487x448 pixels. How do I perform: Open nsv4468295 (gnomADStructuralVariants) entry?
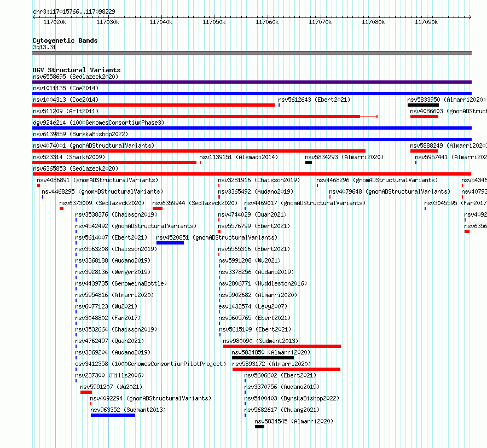pos(102,191)
